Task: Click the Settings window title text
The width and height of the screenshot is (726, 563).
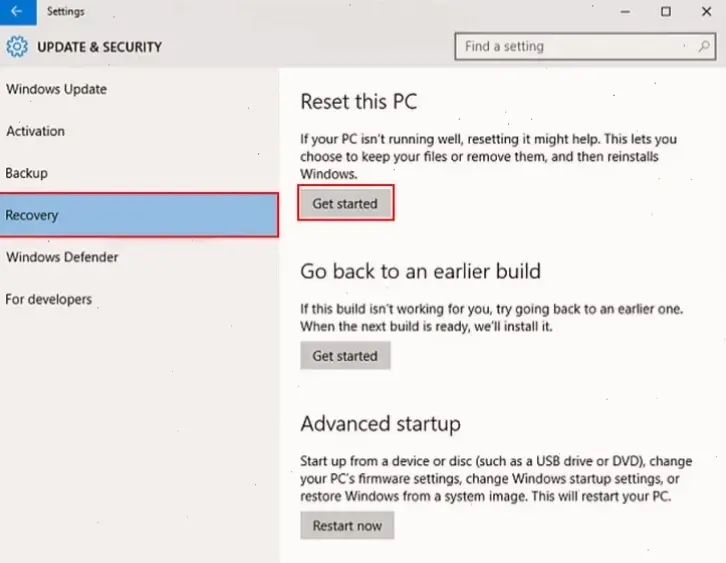Action: (x=66, y=12)
